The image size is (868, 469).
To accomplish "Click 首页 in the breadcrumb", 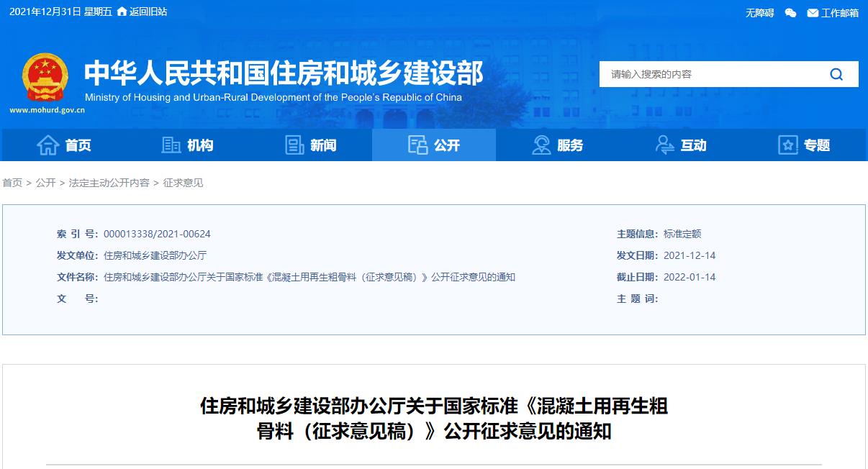I will 12,183.
